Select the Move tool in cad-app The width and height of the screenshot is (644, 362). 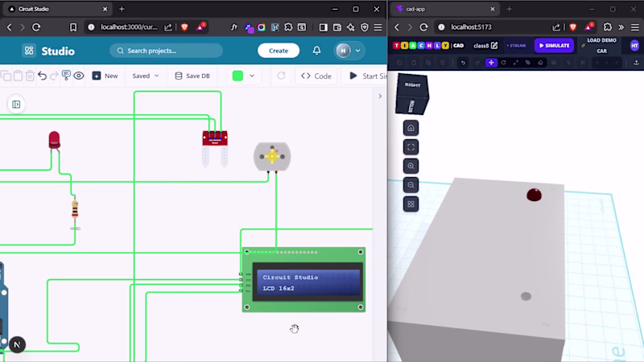491,63
